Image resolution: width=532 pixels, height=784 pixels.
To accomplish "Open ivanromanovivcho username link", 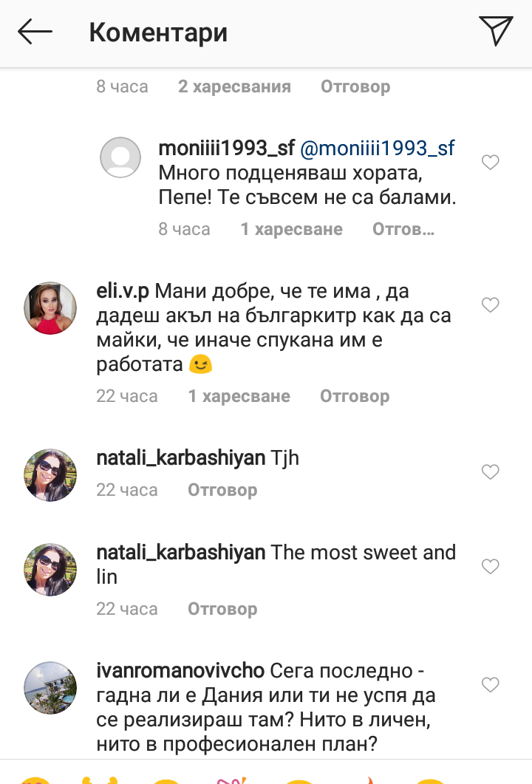I will point(180,672).
